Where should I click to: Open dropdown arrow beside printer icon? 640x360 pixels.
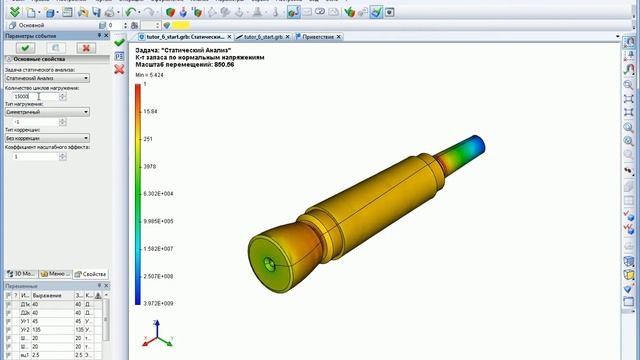tap(118, 13)
